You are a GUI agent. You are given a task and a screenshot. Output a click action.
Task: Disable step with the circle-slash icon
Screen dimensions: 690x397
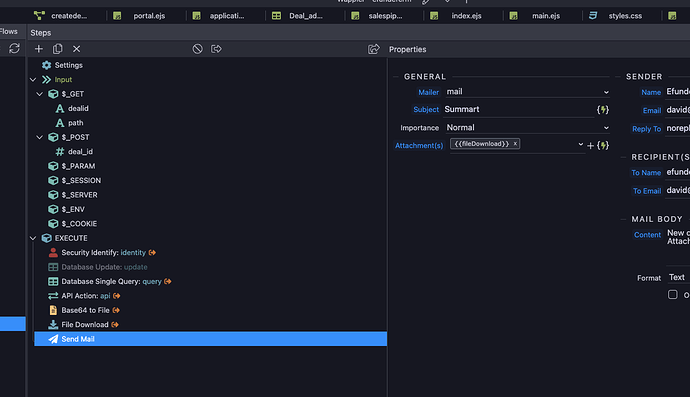[x=198, y=49]
